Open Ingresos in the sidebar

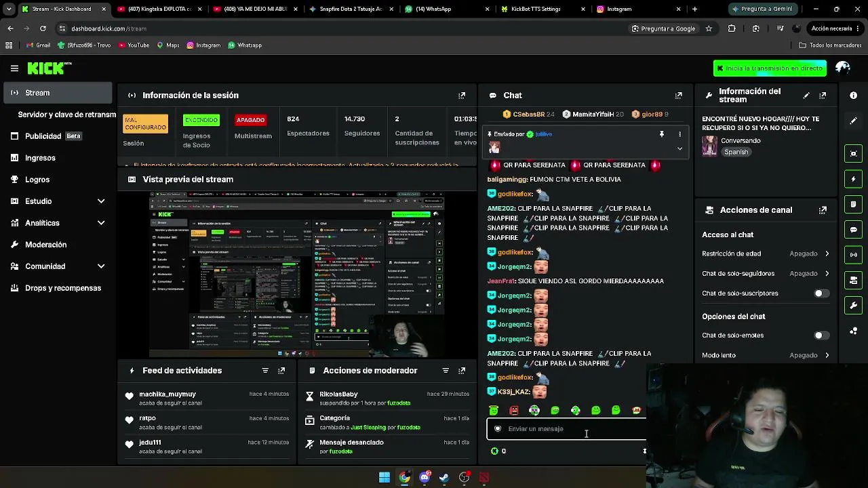click(58, 158)
